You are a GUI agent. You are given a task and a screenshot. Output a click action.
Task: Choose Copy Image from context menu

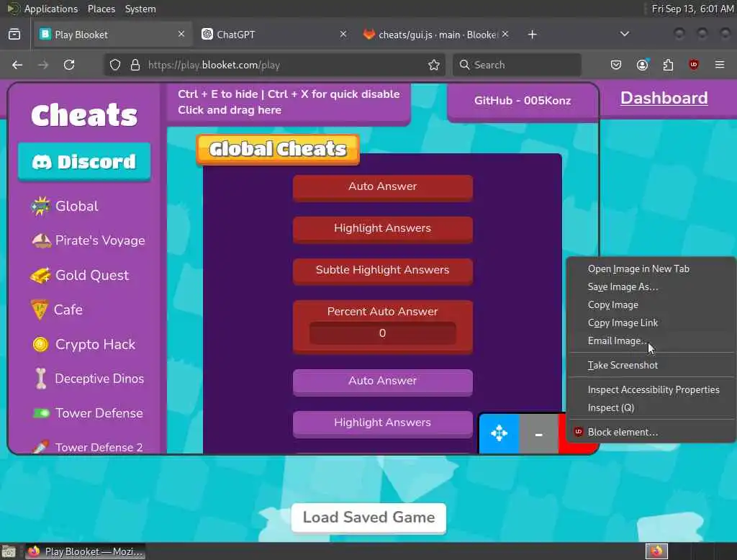pyautogui.click(x=651, y=304)
